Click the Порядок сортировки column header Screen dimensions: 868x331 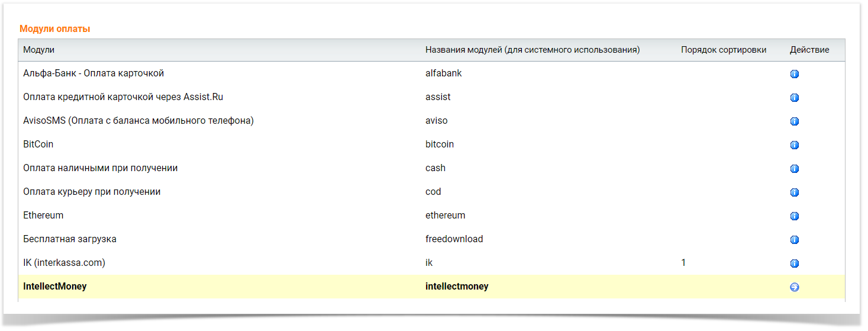click(724, 50)
